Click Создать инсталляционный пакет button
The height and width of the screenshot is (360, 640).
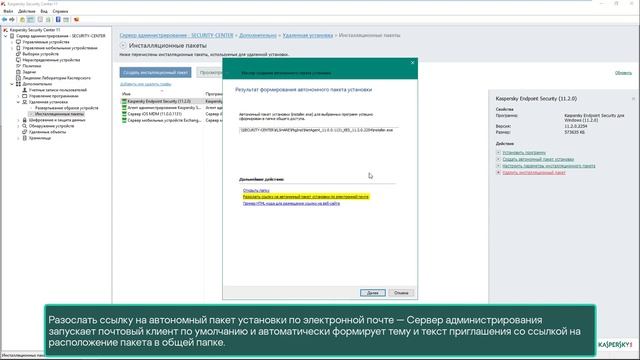156,72
